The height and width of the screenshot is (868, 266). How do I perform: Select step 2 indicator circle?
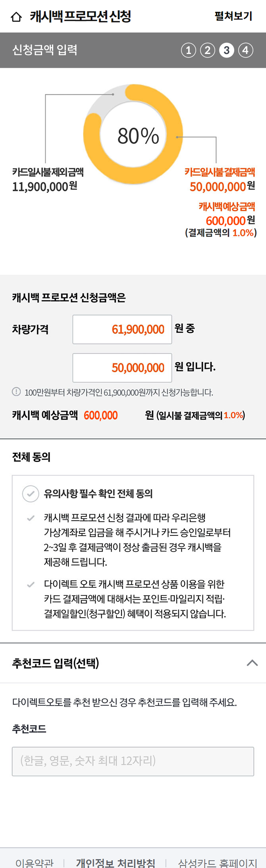208,50
